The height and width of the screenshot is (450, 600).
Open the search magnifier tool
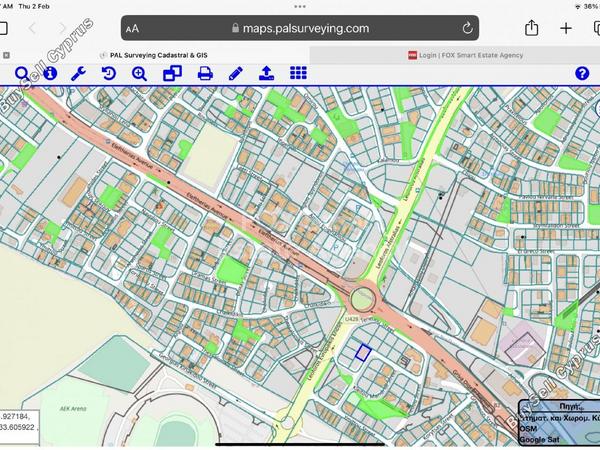tap(22, 73)
